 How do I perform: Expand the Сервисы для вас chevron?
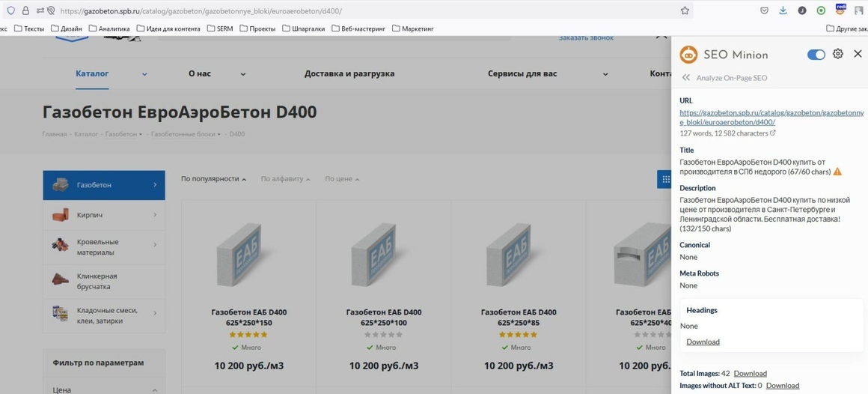(605, 73)
